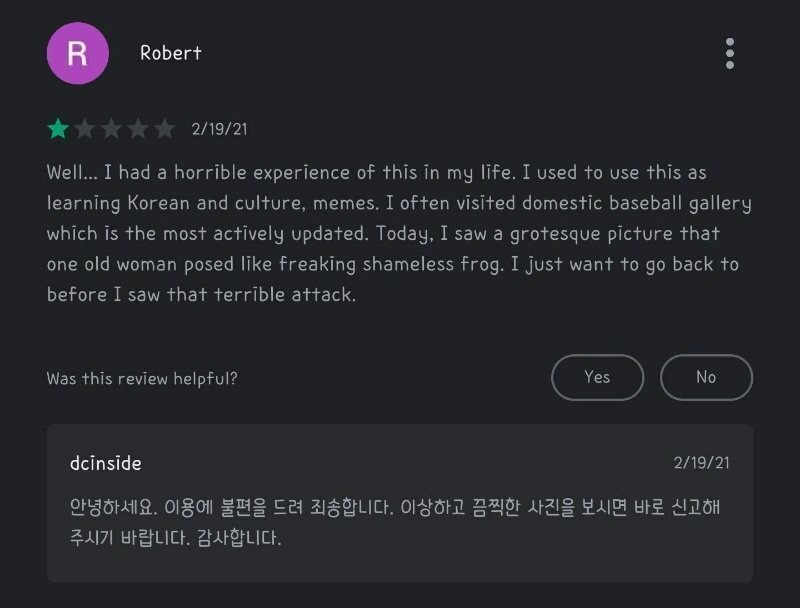Image resolution: width=800 pixels, height=608 pixels.
Task: Click the developer reply date
Action: (x=702, y=463)
